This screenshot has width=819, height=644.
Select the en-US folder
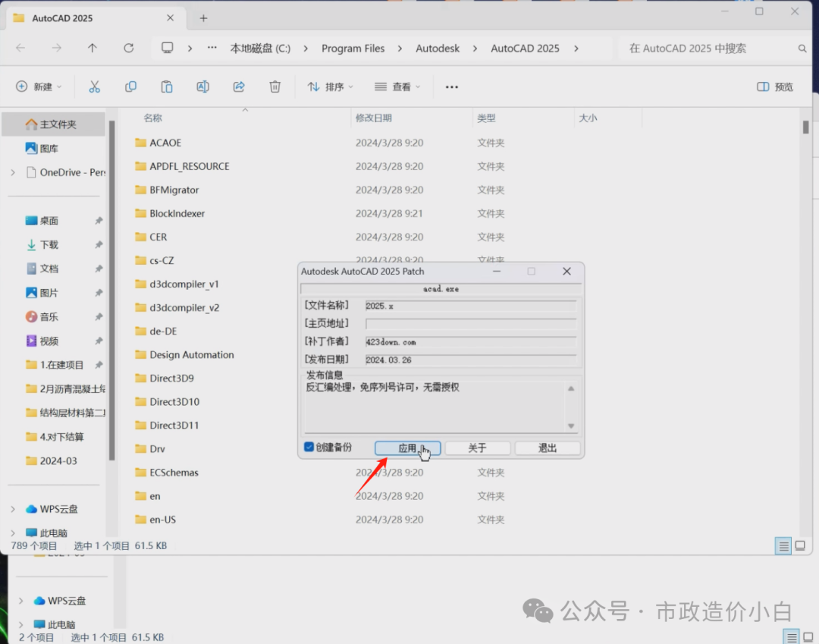[155, 520]
